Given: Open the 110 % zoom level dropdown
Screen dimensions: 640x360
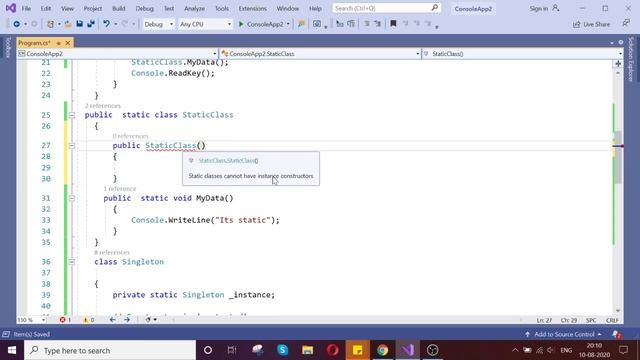Looking at the screenshot, I should click(31, 320).
